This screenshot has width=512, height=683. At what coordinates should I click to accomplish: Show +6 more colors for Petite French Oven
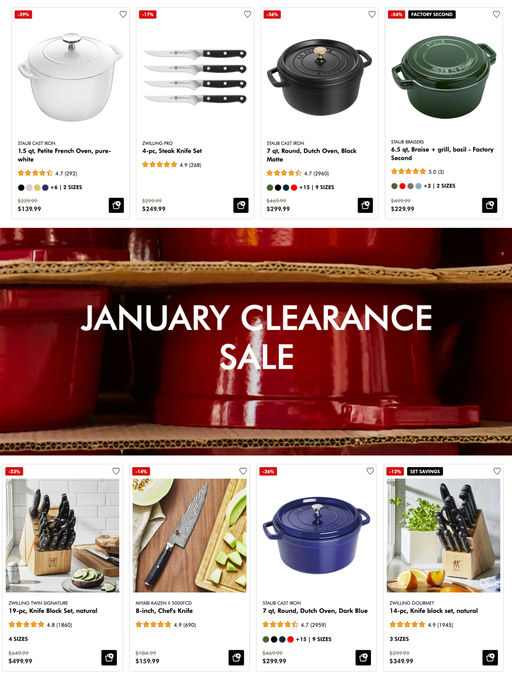(x=54, y=187)
